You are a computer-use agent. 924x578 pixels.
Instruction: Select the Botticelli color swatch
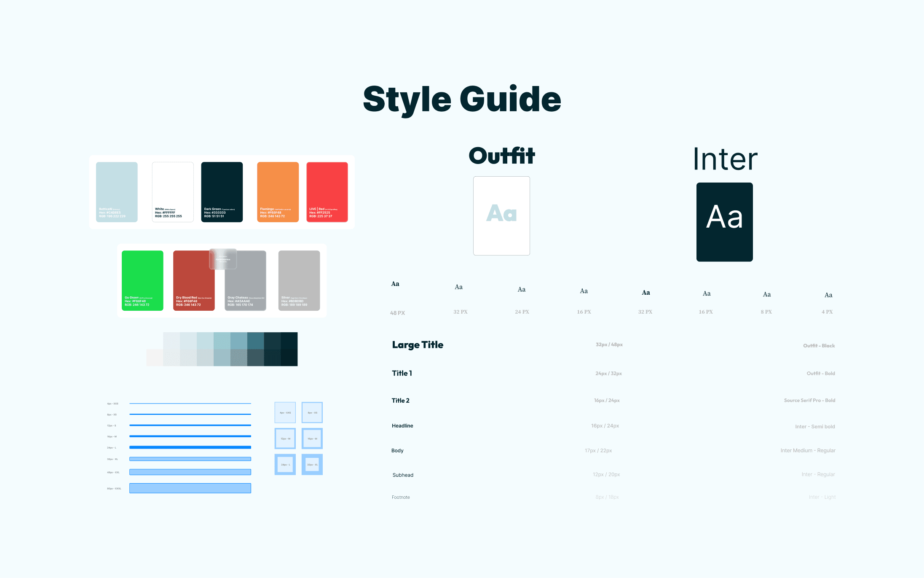(117, 192)
